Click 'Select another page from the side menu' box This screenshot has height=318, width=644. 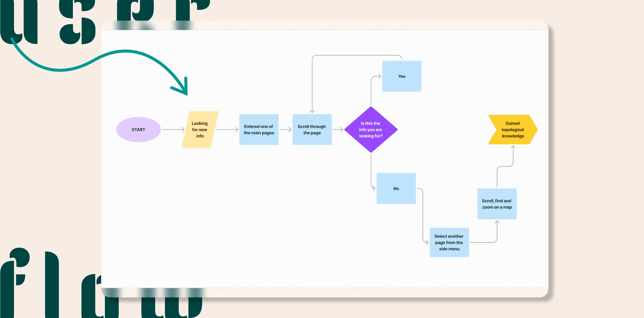tap(449, 242)
